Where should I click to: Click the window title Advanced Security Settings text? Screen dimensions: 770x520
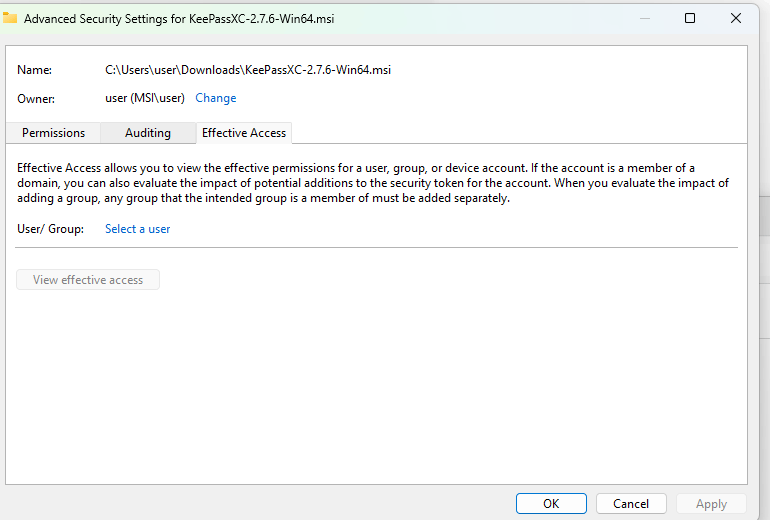pyautogui.click(x=179, y=19)
